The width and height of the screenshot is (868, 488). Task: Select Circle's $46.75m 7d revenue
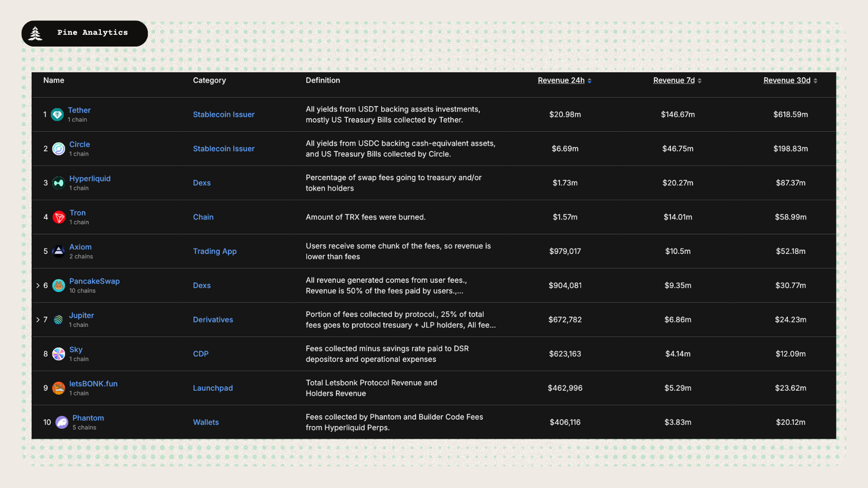click(x=678, y=149)
